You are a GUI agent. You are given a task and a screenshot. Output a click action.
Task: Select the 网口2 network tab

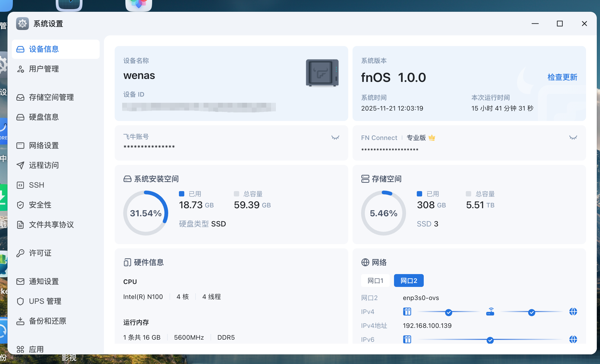(x=408, y=281)
